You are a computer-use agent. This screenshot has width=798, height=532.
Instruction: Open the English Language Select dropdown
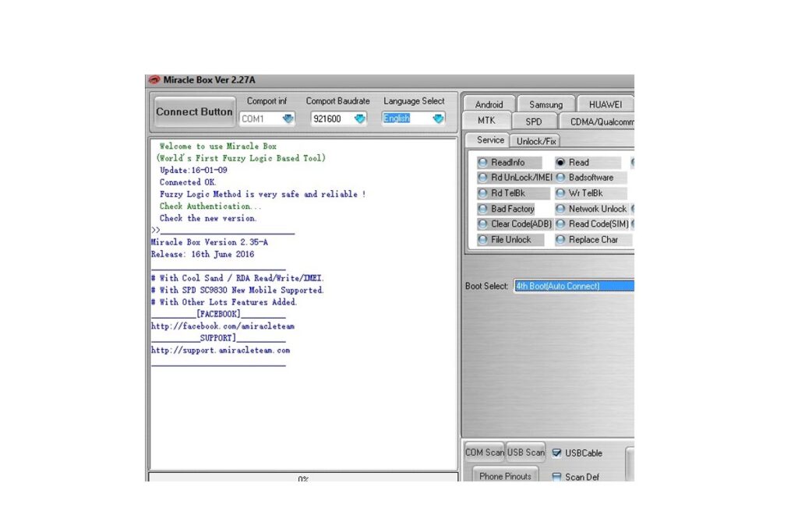click(x=438, y=118)
